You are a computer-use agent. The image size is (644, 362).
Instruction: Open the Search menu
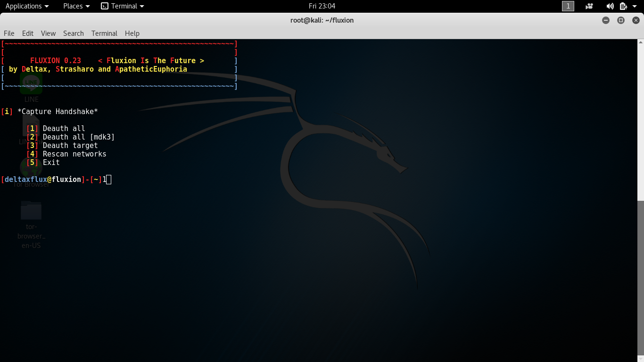pyautogui.click(x=74, y=33)
